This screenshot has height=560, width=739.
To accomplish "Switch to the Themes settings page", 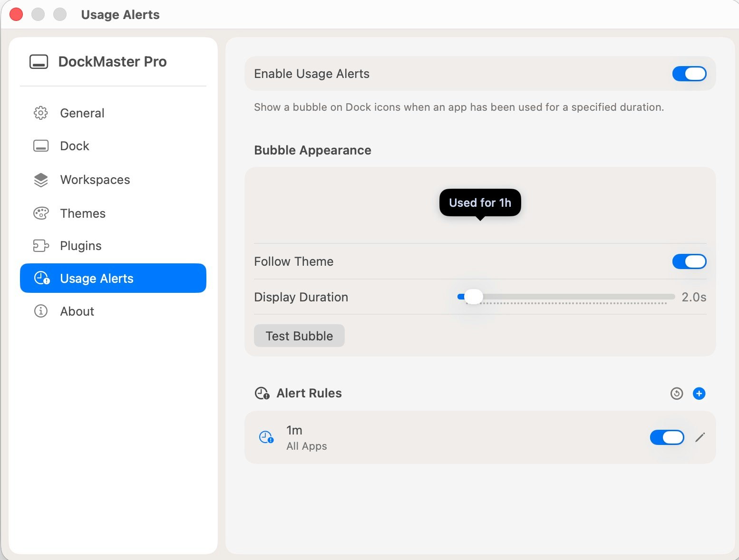I will [83, 213].
